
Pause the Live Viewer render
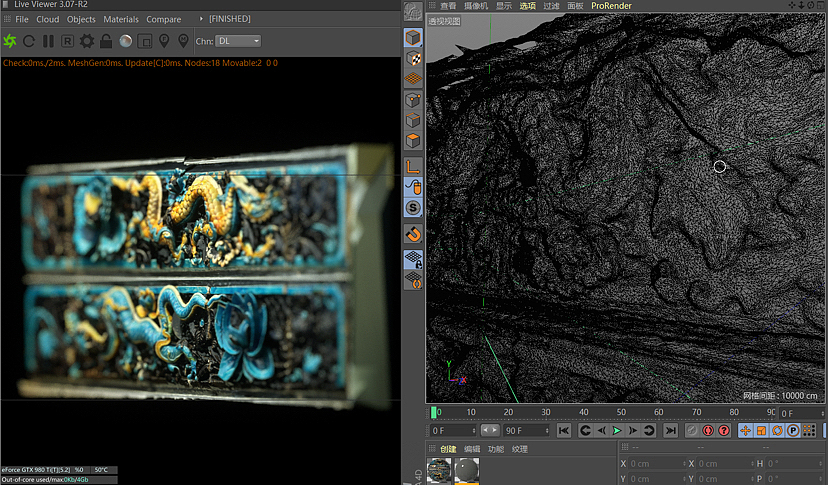48,41
